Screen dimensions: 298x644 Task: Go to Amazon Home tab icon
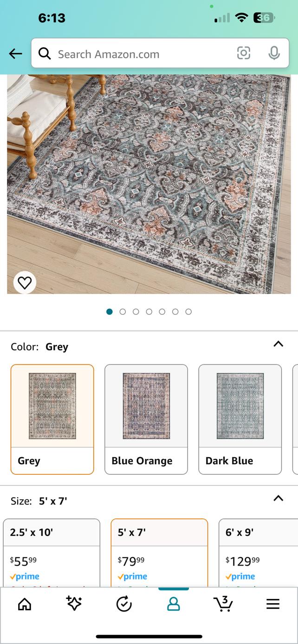(x=25, y=604)
